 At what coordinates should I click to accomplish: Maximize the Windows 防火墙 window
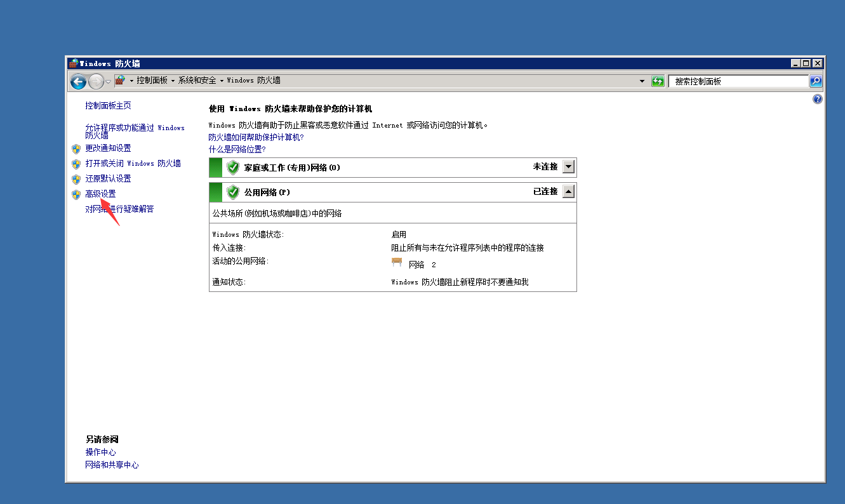[806, 63]
